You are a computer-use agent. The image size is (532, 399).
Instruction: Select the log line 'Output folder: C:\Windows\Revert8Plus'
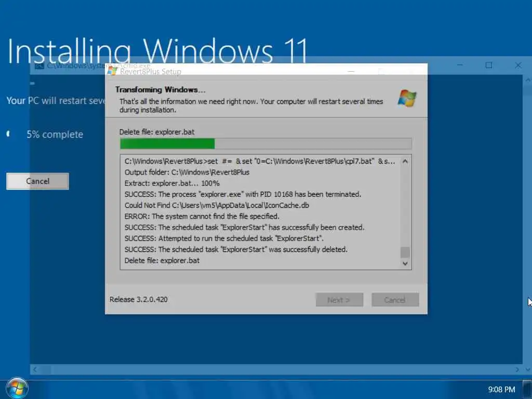point(187,172)
